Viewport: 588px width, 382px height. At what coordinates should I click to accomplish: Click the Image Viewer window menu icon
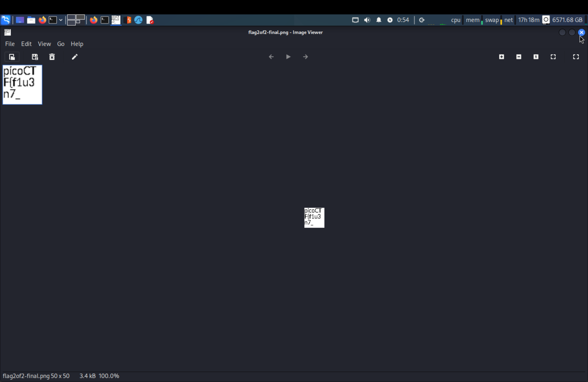(7, 32)
